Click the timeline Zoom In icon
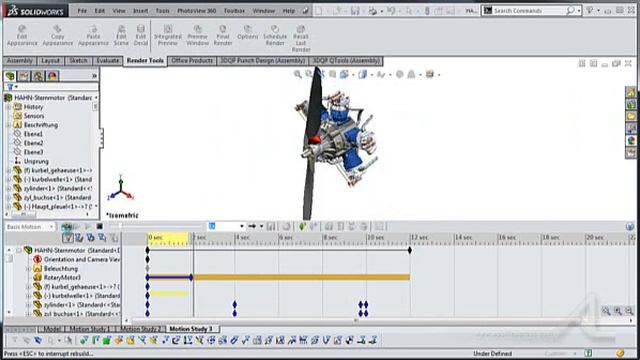640x360 pixels. [618, 311]
